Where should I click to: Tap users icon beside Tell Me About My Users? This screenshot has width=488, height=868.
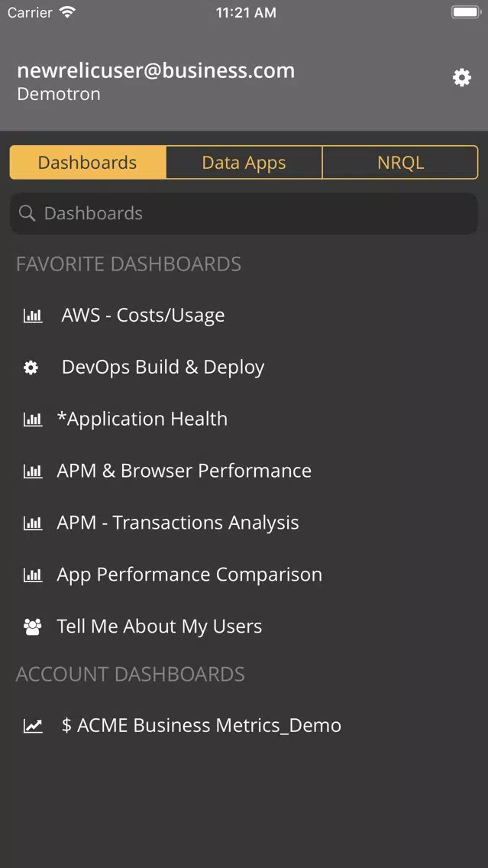coord(33,627)
